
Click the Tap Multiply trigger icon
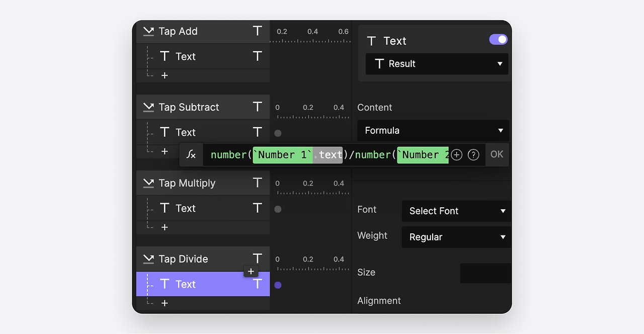pyautogui.click(x=148, y=183)
